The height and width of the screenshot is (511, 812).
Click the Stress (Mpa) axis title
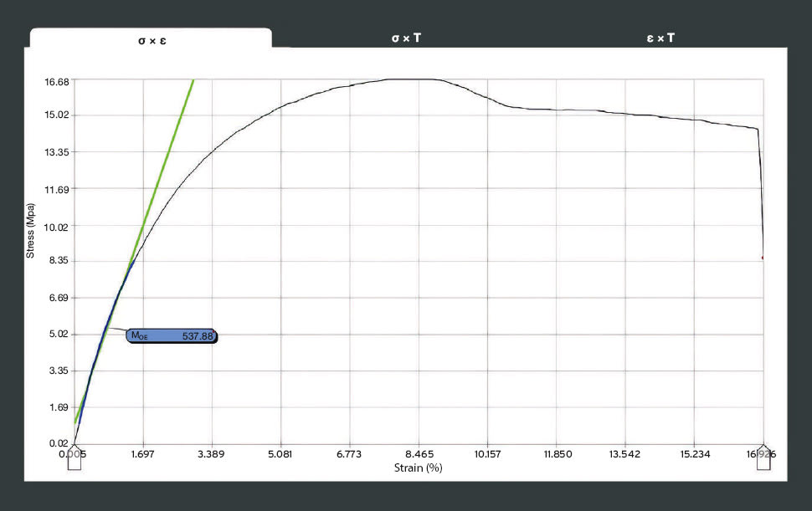30,231
